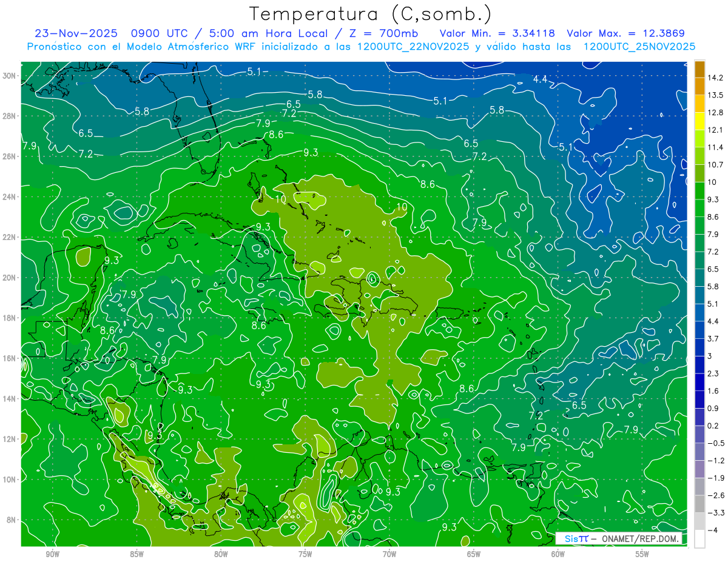Click latitude axis label '16N'
Image resolution: width=728 pixels, height=562 pixels.
pos(10,358)
